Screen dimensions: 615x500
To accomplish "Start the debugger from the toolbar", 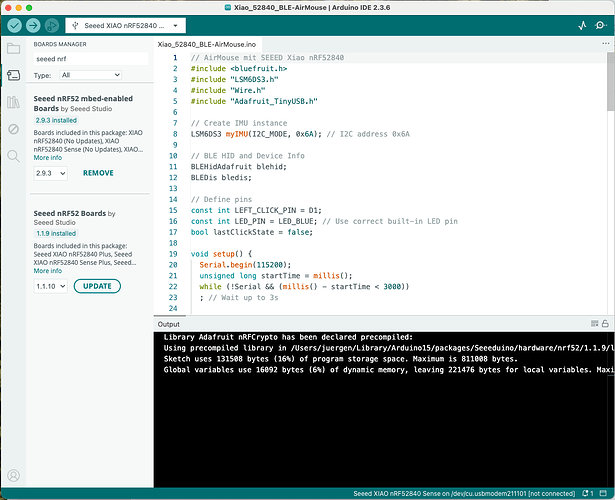I will point(52,25).
